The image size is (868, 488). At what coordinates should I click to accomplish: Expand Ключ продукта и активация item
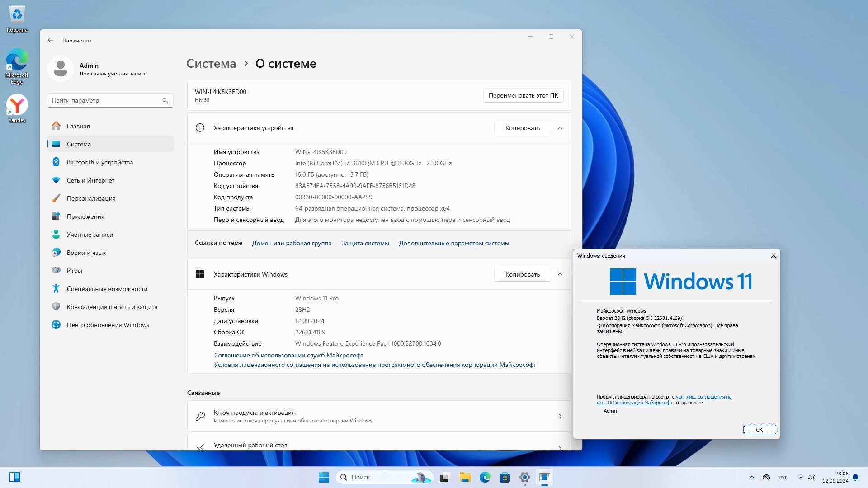(x=379, y=416)
